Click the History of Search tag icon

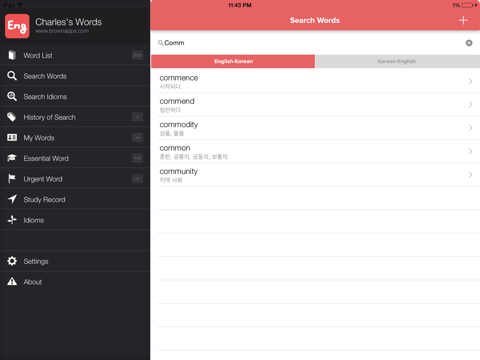click(12, 117)
